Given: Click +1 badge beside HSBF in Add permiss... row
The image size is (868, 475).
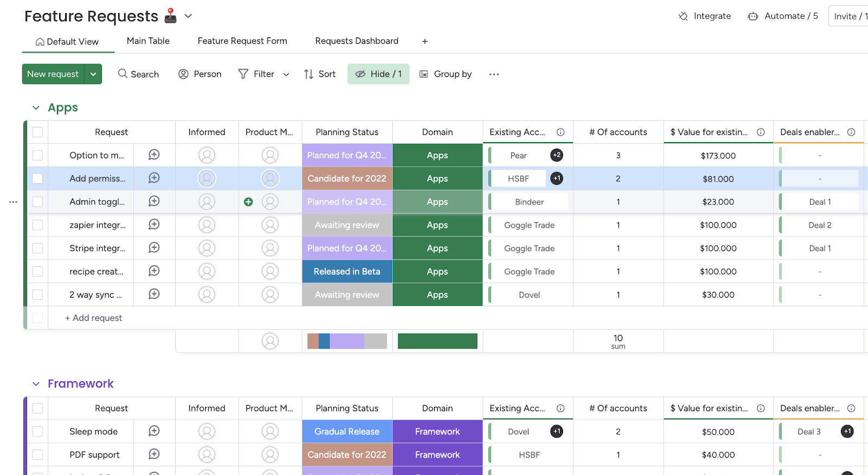Looking at the screenshot, I should [557, 178].
